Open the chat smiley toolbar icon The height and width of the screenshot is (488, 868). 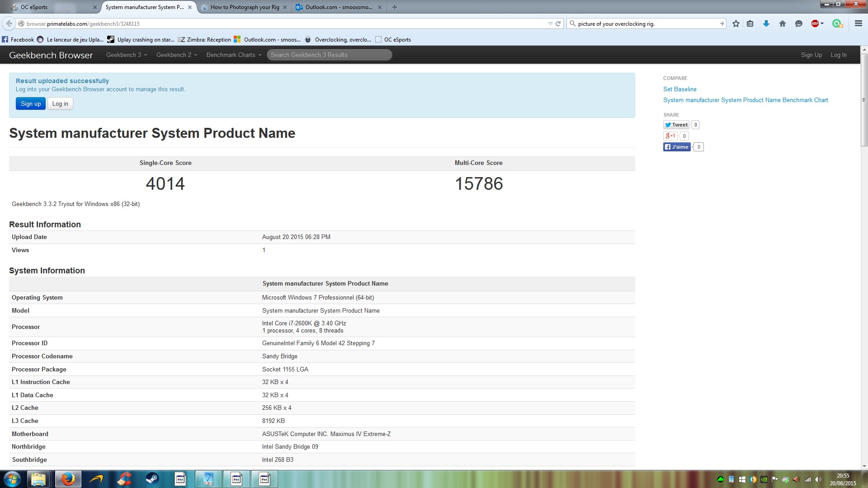click(799, 23)
